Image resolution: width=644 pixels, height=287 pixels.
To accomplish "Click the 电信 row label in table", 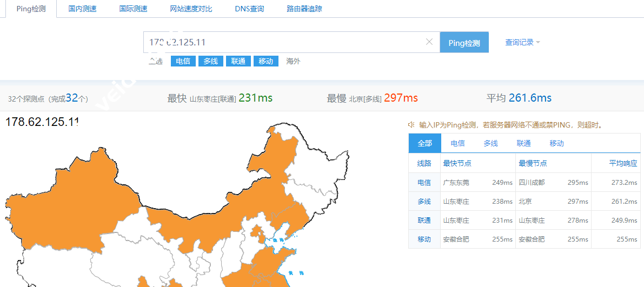I will coord(424,182).
